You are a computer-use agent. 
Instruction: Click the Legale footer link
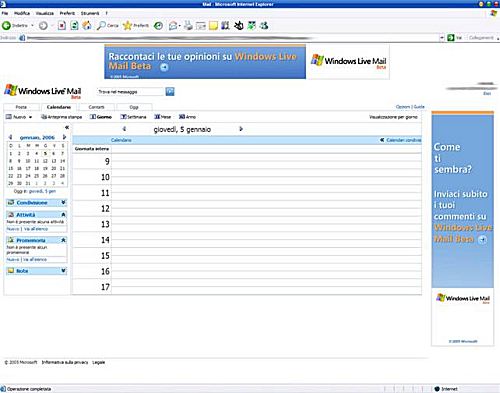[98, 362]
